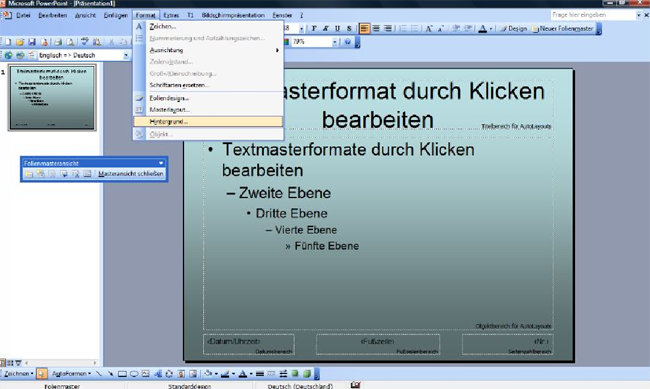Click the Print preview icon

[x=70, y=42]
